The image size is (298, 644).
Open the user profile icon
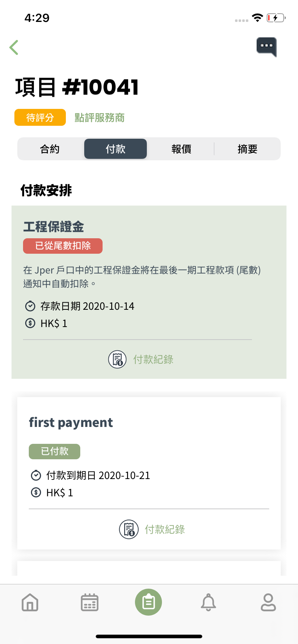pyautogui.click(x=268, y=602)
